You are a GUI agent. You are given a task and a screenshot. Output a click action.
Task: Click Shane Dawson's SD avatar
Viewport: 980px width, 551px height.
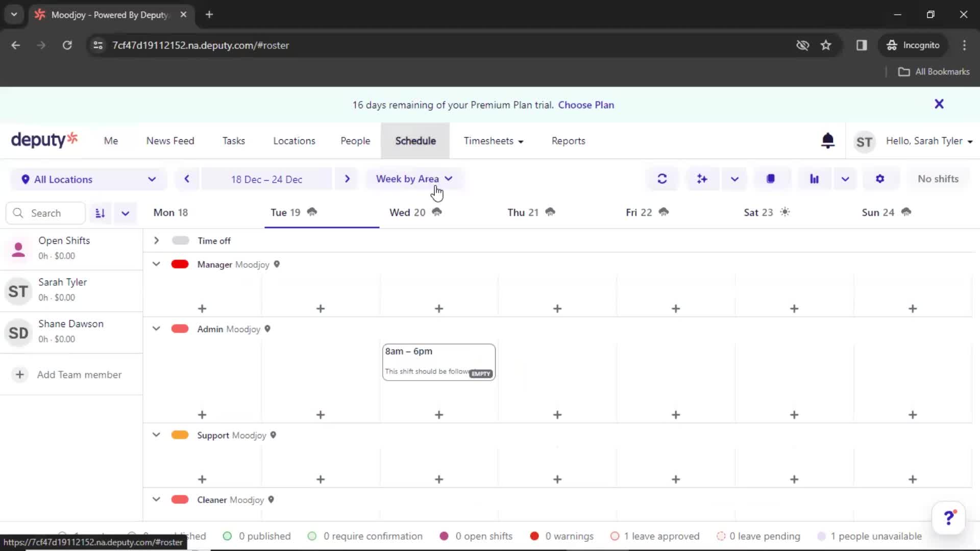[x=18, y=333]
